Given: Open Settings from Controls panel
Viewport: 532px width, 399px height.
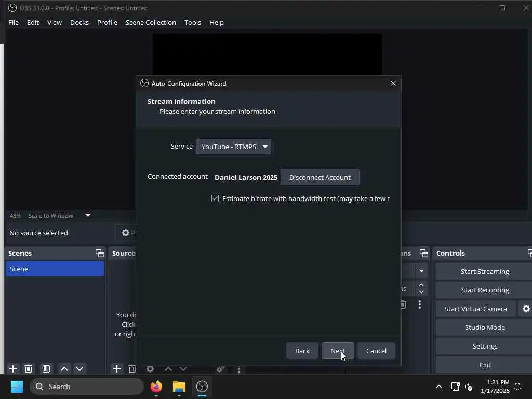Looking at the screenshot, I should (x=485, y=346).
